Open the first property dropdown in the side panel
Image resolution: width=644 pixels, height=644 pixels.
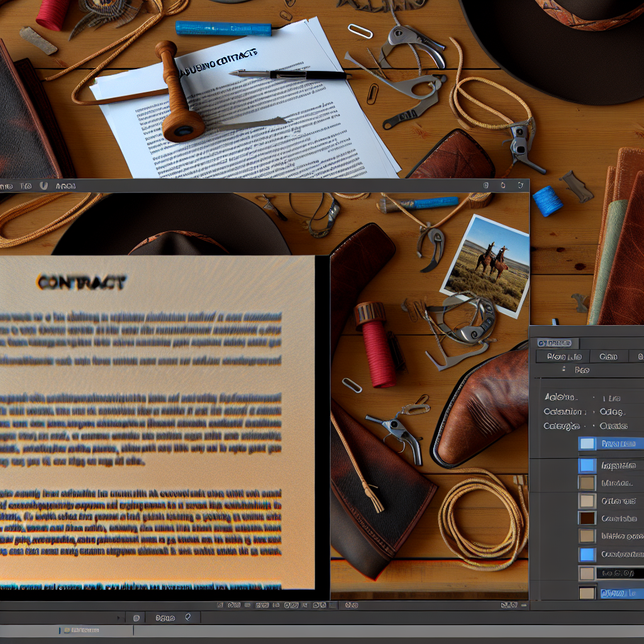coord(612,398)
